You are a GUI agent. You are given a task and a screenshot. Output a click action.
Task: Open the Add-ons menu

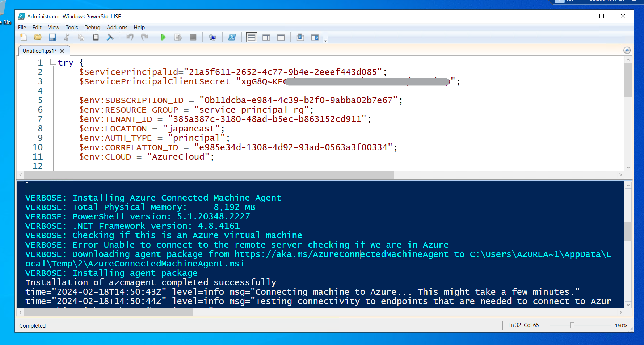117,28
